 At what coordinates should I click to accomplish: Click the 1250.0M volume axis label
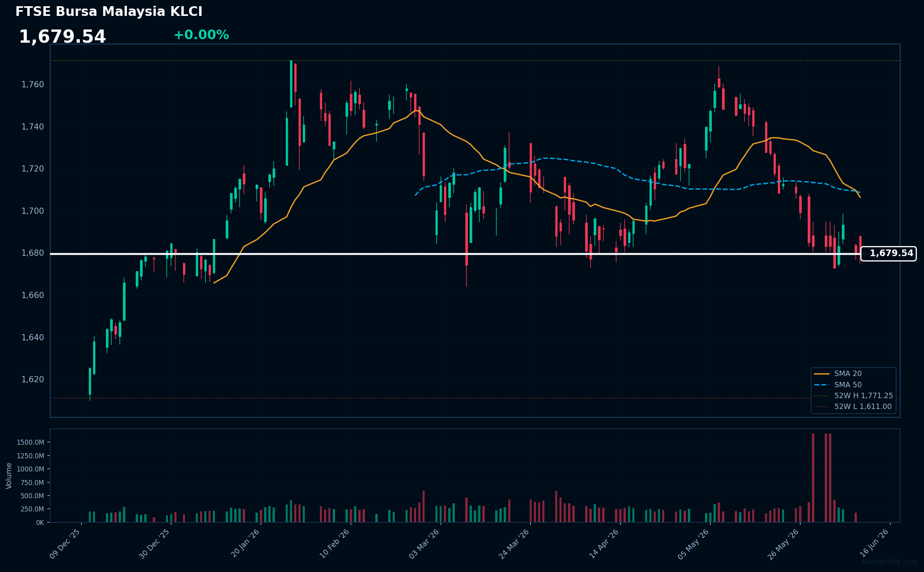[30, 456]
